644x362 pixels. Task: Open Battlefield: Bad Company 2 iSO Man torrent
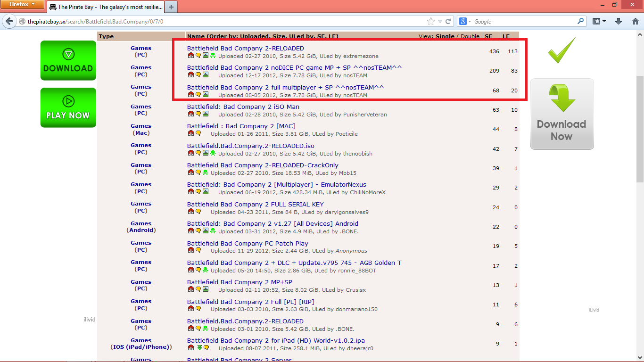243,107
